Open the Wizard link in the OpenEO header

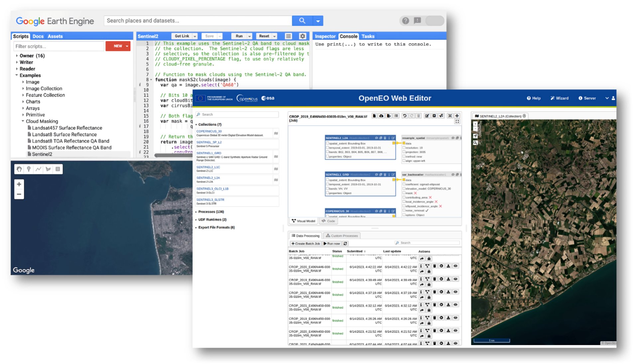[560, 98]
